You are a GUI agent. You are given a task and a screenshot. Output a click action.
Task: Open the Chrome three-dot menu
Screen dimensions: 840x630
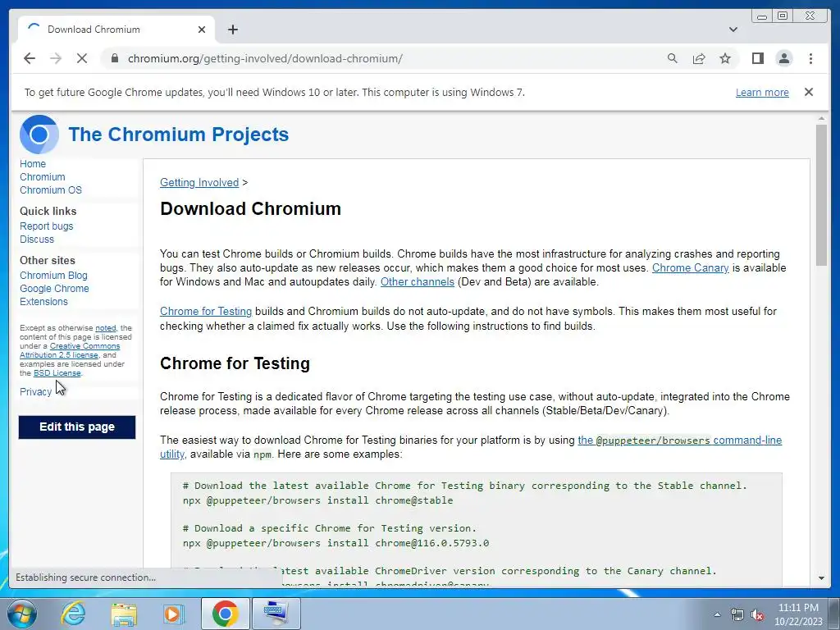tap(810, 58)
